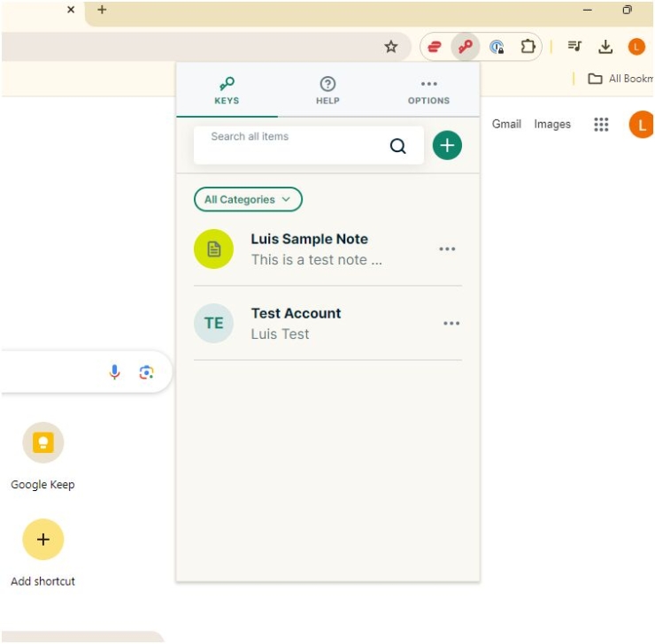Click the red key extension icon
655x644 pixels.
[466, 47]
